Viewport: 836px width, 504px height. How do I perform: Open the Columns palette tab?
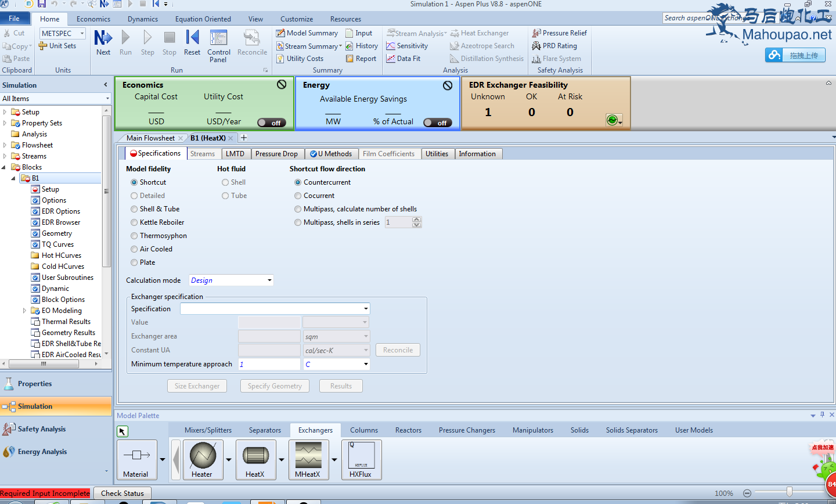point(364,430)
